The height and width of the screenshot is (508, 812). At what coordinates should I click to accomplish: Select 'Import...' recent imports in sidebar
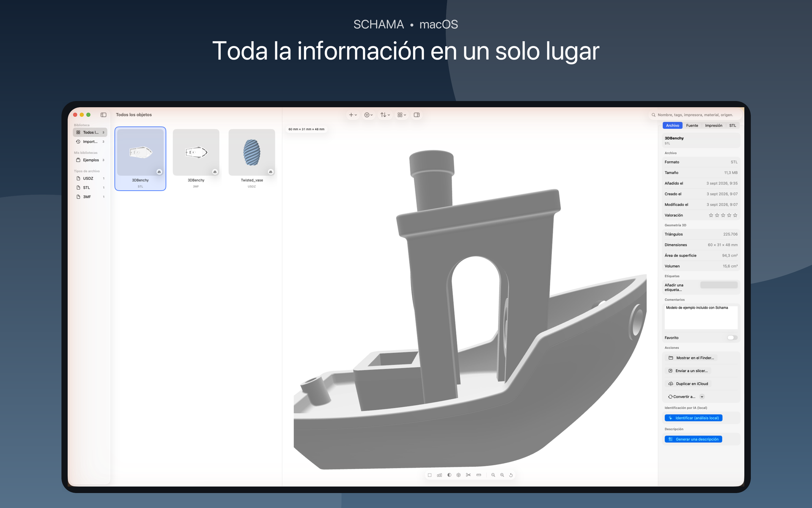point(90,142)
